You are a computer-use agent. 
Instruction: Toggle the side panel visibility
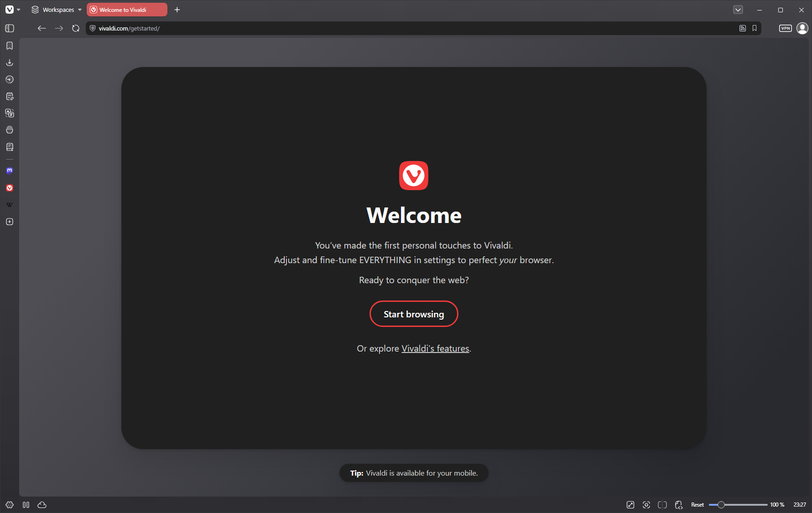[10, 28]
